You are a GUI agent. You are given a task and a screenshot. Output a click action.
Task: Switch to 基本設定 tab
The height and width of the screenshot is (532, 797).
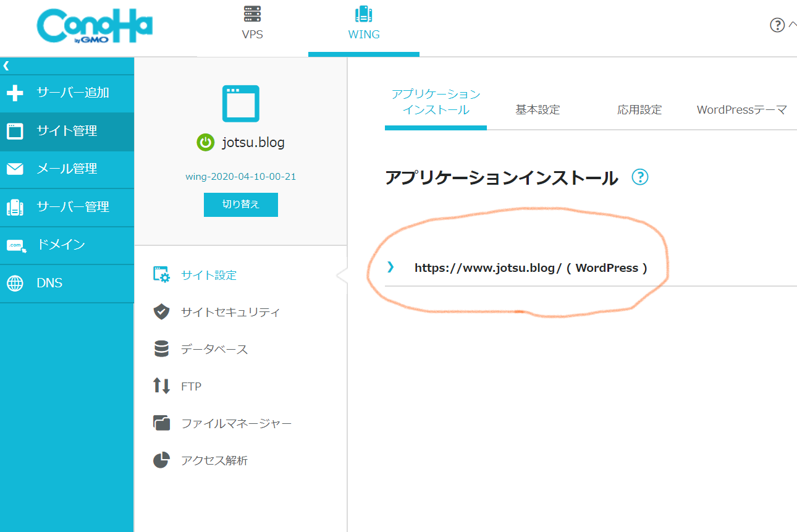point(538,110)
